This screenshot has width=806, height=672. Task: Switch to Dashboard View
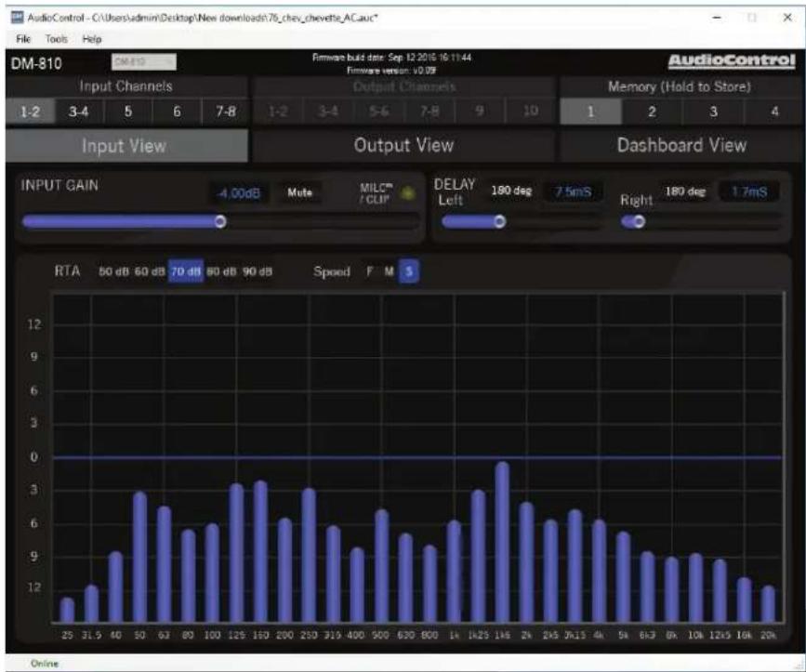tap(681, 145)
